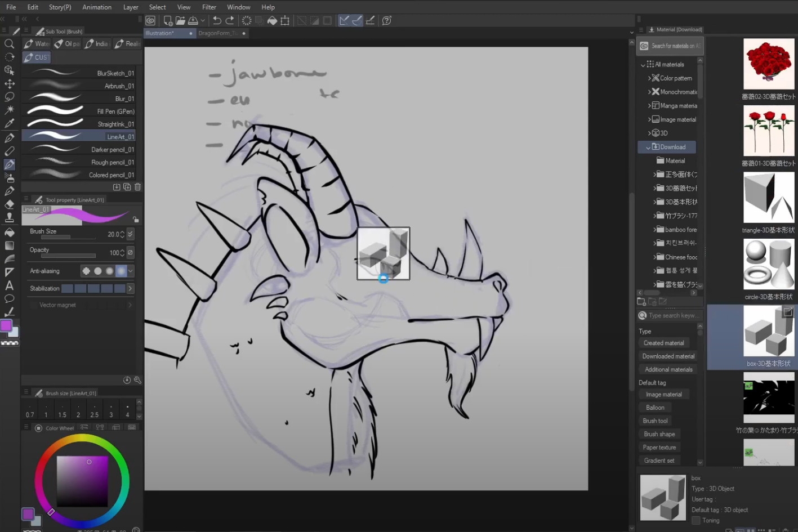Click the Fill bucket tool

(x=10, y=232)
